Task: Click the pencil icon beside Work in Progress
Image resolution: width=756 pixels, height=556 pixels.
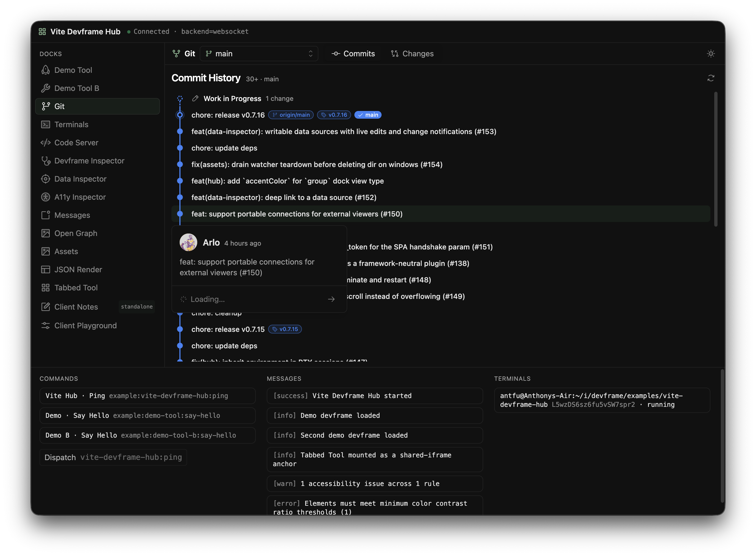Action: 195,99
